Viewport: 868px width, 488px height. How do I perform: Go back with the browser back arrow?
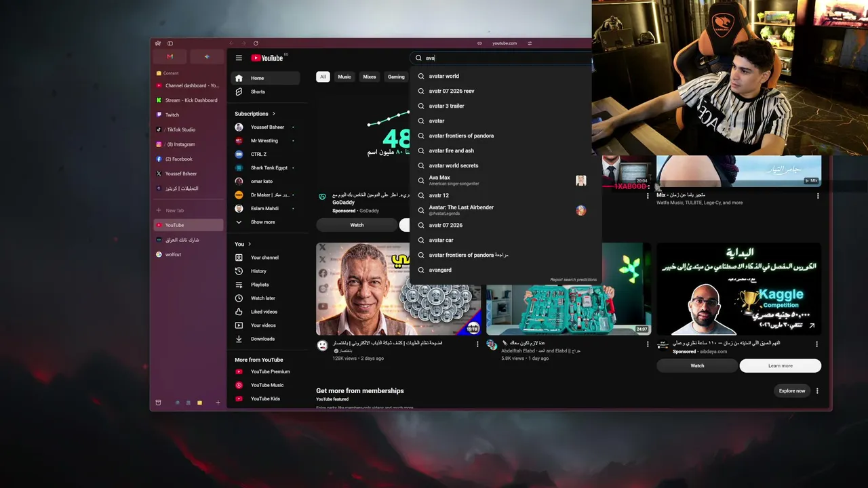click(x=231, y=43)
